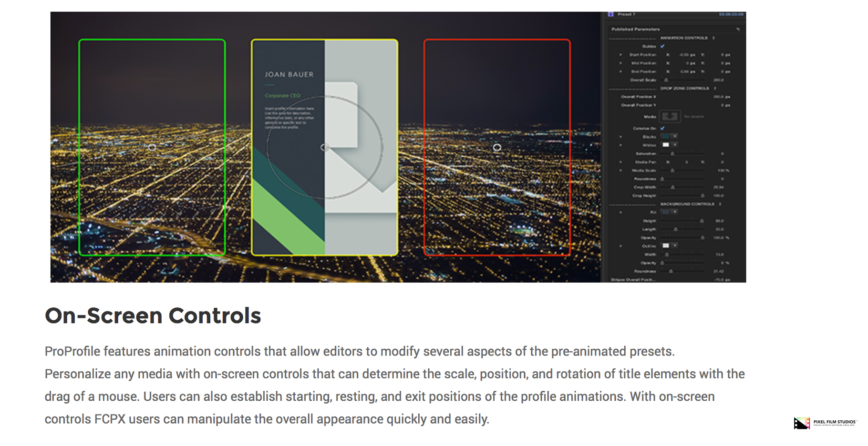Click the timecode in the inspector header
The width and height of the screenshot is (868, 446).
(731, 14)
